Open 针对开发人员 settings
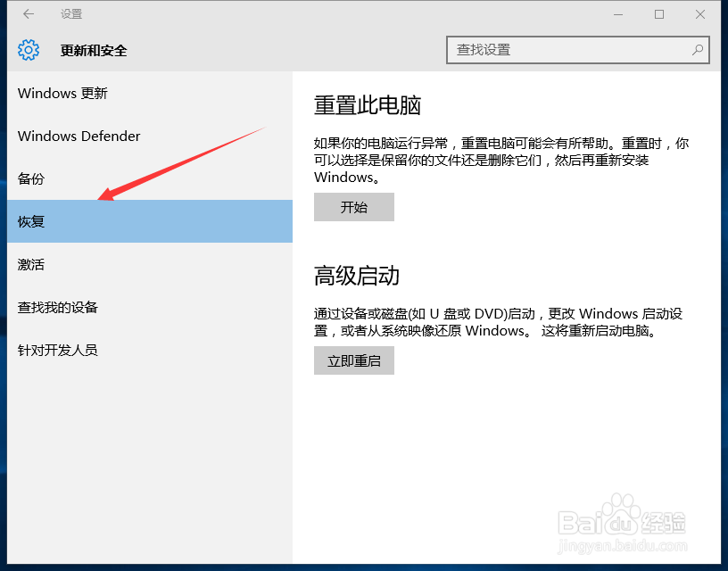Image resolution: width=728 pixels, height=571 pixels. coord(150,350)
